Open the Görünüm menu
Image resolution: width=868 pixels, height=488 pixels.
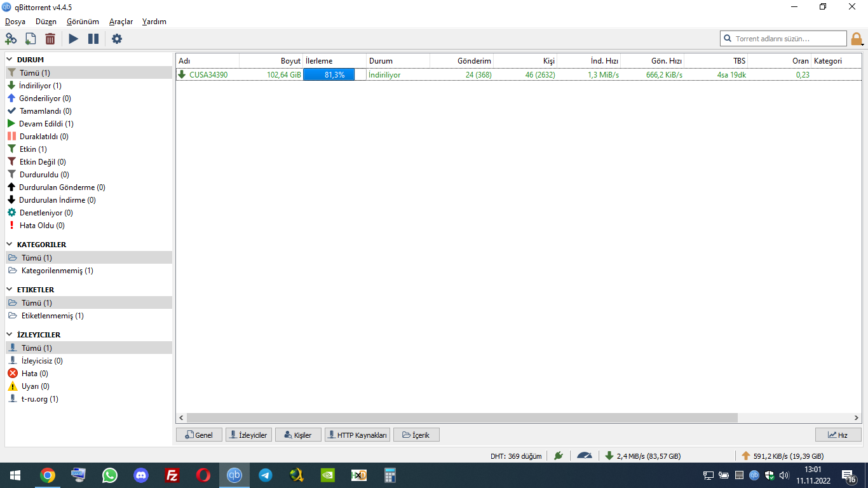click(x=83, y=22)
